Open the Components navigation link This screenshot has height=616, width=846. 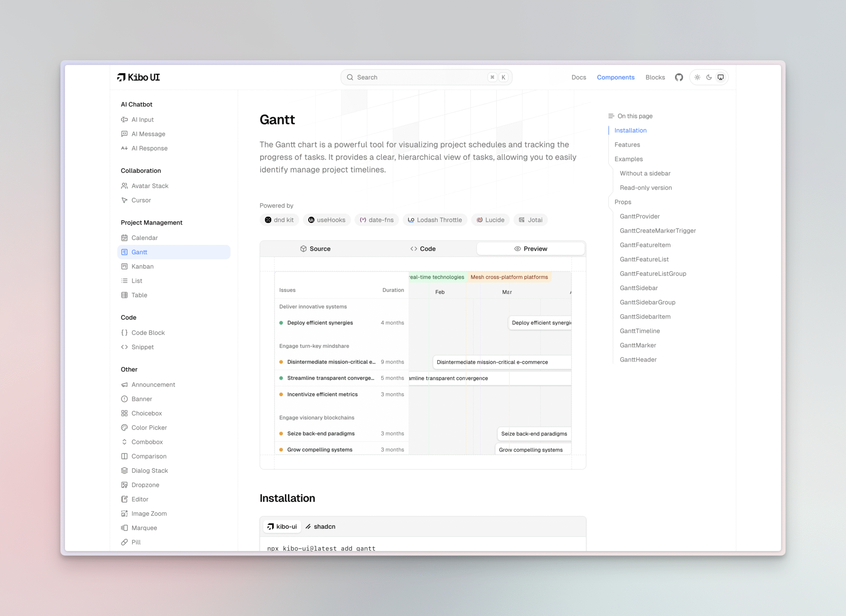(616, 77)
